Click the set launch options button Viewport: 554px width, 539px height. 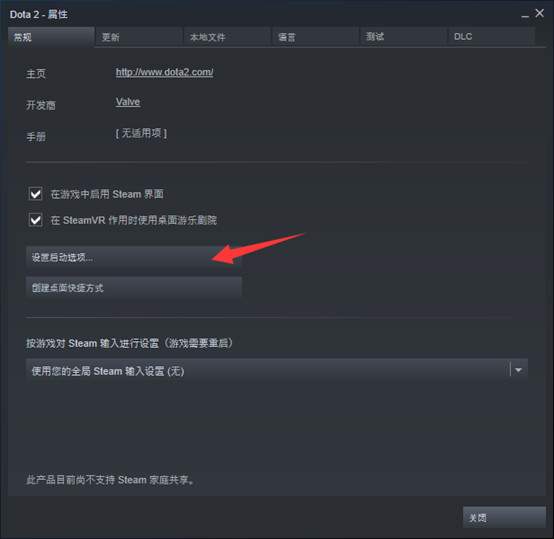pyautogui.click(x=134, y=257)
